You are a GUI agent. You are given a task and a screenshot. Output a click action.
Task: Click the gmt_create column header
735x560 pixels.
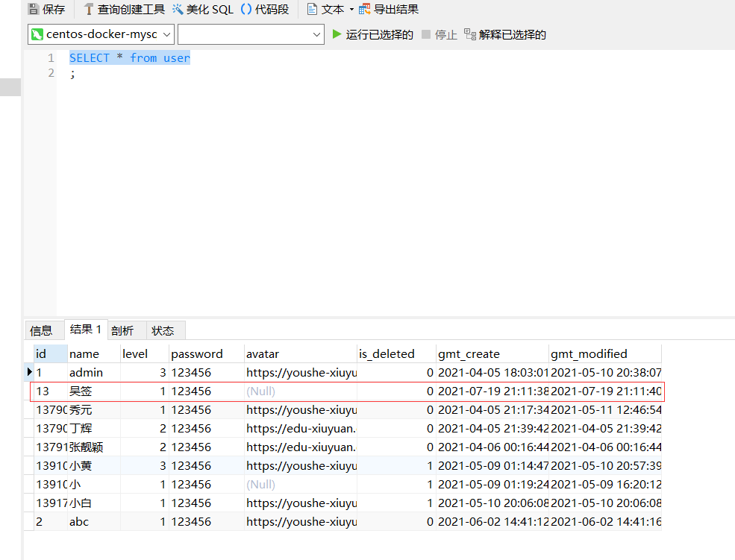pos(492,354)
